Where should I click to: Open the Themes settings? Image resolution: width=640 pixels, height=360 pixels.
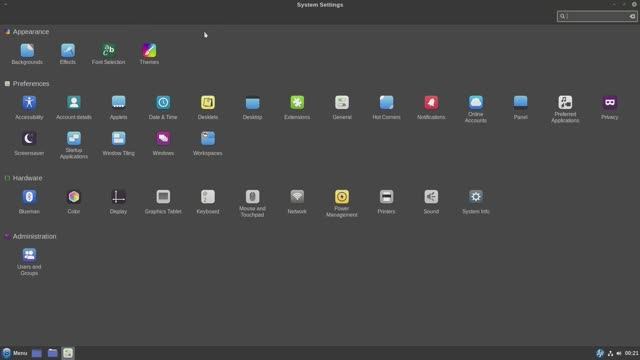(149, 54)
